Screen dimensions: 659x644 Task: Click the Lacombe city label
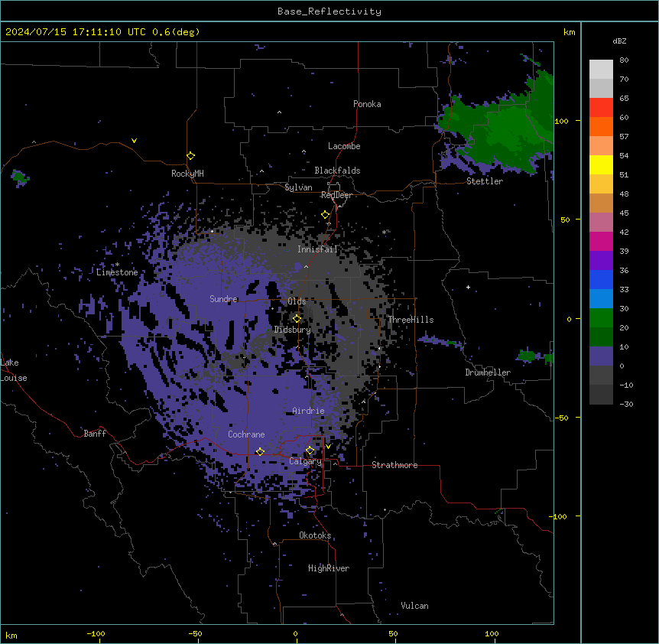click(344, 146)
